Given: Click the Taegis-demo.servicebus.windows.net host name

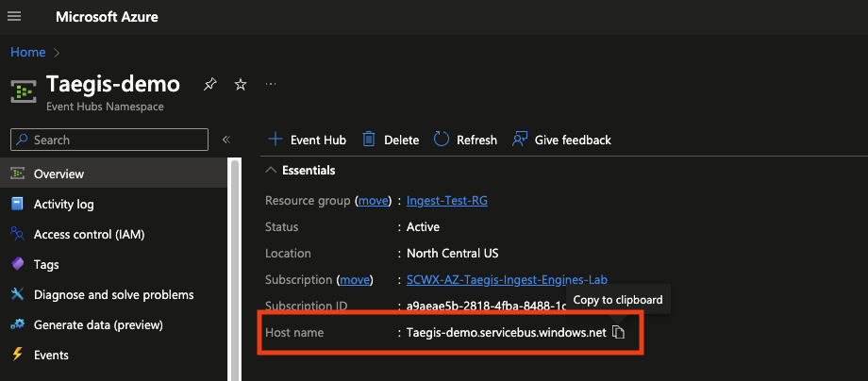Looking at the screenshot, I should 507,333.
